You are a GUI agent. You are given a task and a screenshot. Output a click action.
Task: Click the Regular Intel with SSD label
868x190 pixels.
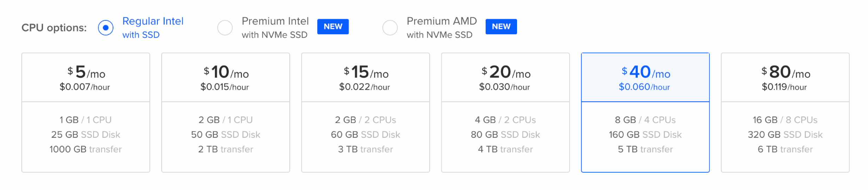pyautogui.click(x=153, y=27)
